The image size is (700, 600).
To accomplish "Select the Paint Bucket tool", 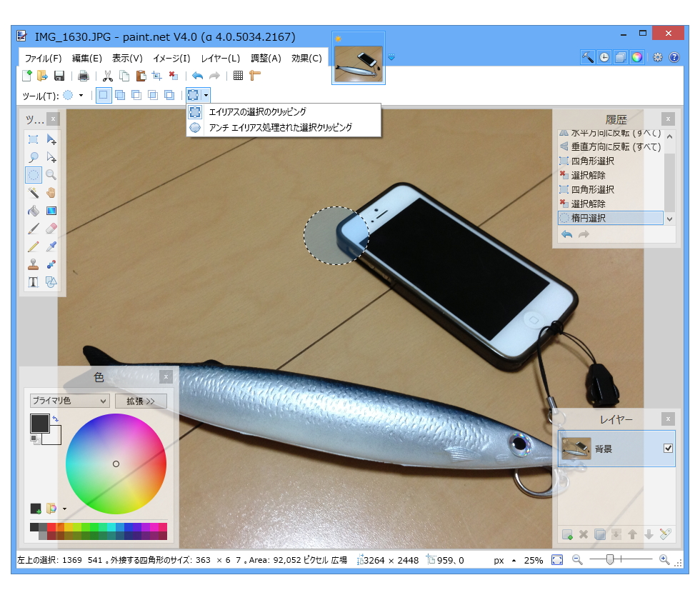I will pyautogui.click(x=34, y=211).
